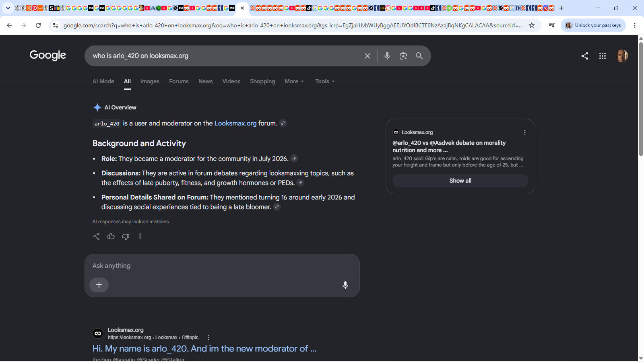Expand the Tools dropdown
This screenshot has height=362, width=644.
pos(325,81)
